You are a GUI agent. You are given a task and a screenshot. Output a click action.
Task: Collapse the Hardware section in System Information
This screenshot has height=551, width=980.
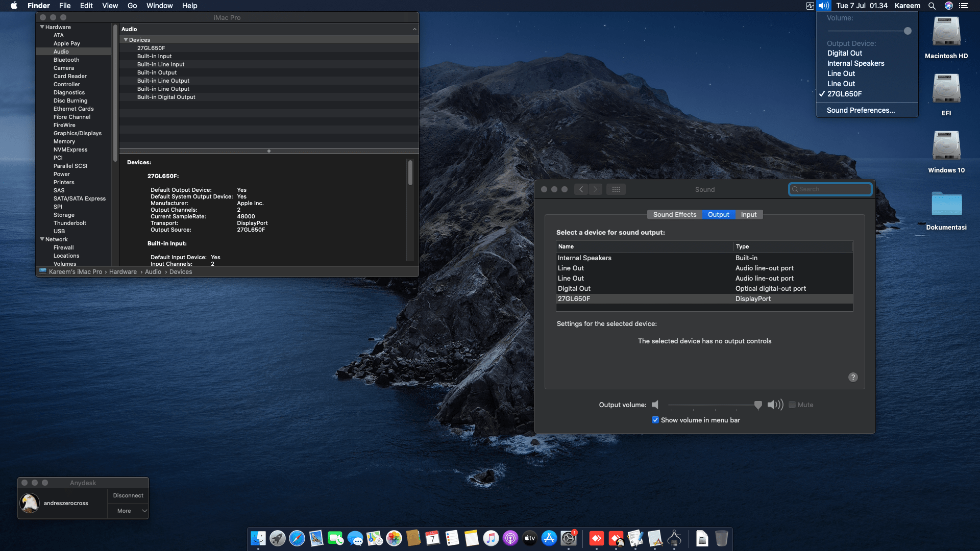point(42,27)
